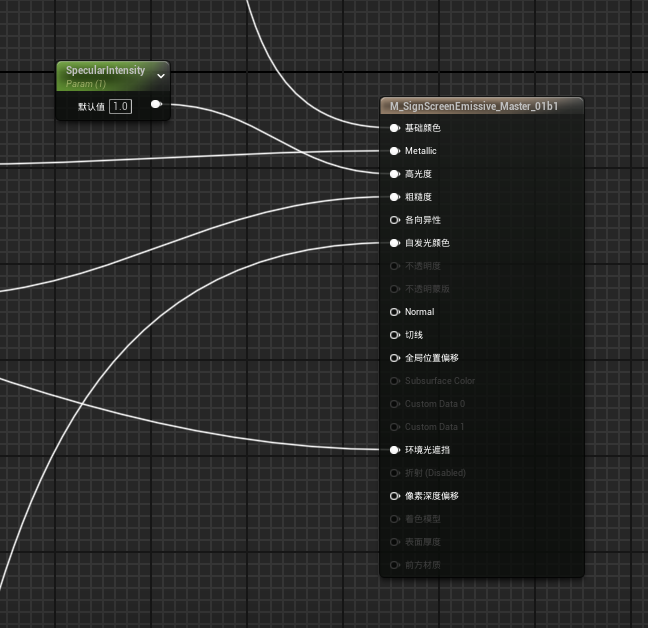Image resolution: width=648 pixels, height=628 pixels.
Task: Click the SpecularIntensity output pin
Action: click(156, 104)
